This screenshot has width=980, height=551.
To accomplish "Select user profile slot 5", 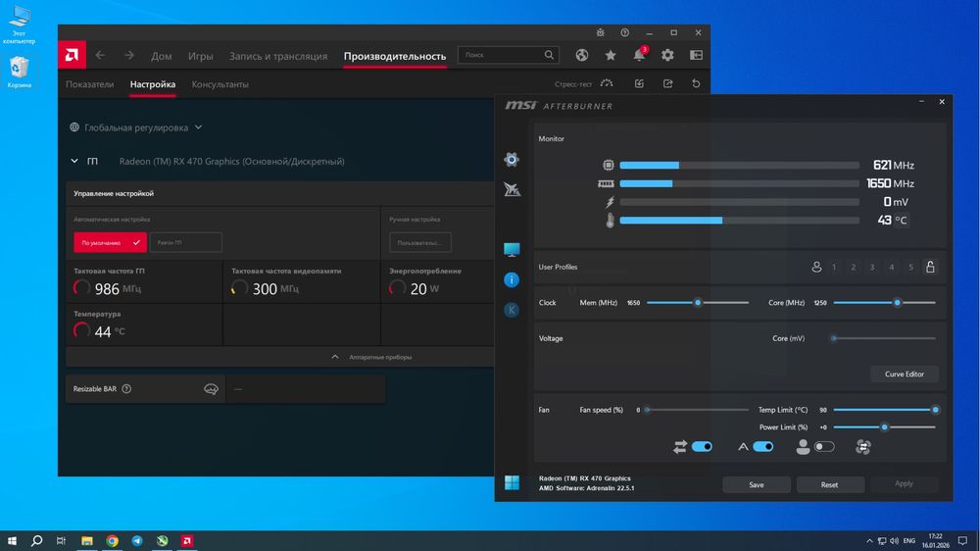I will 910,267.
